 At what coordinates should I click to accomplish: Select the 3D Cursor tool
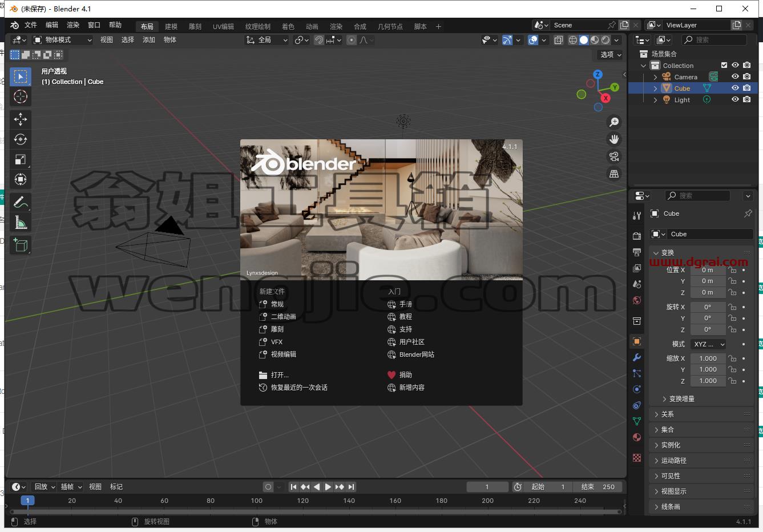coord(21,96)
